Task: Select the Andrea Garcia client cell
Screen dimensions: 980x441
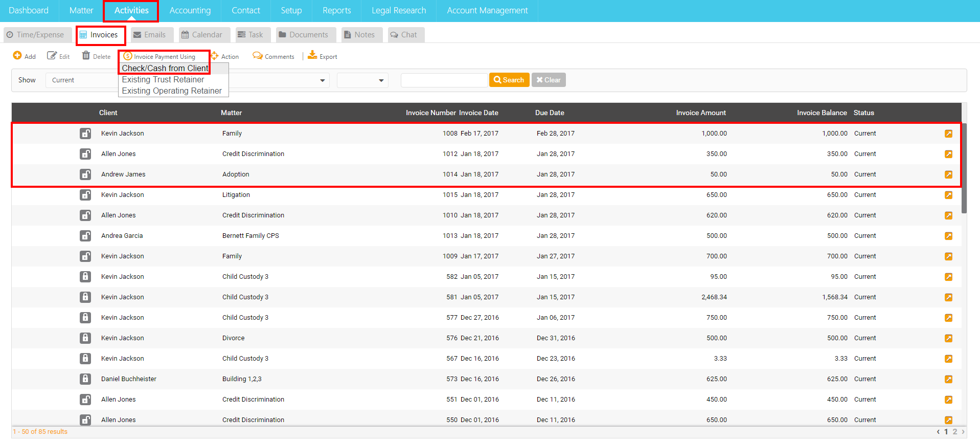Action: pyautogui.click(x=122, y=236)
